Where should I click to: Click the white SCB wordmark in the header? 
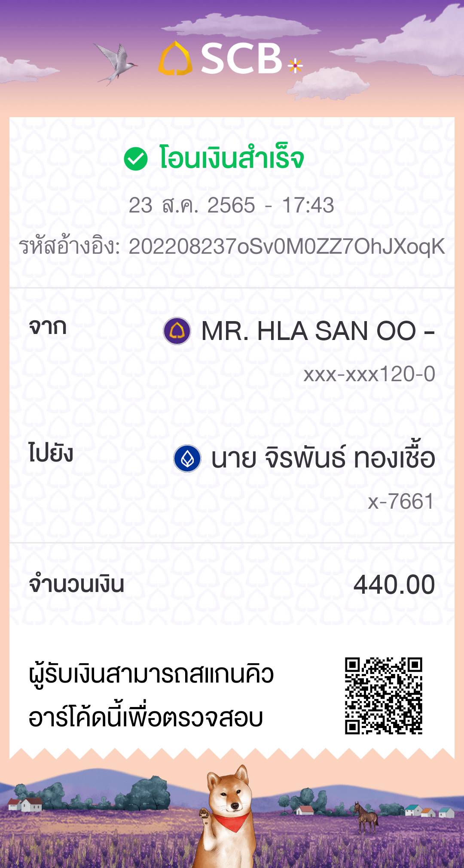241,58
